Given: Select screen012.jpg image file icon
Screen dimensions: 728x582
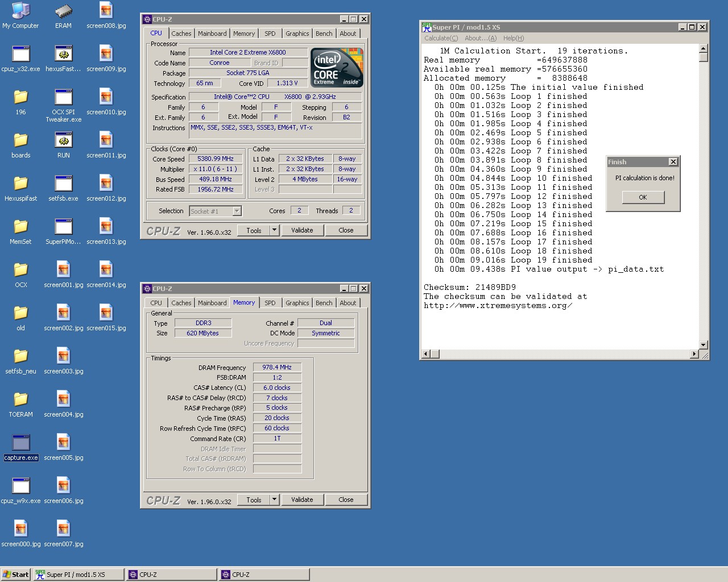Looking at the screenshot, I should tap(106, 188).
